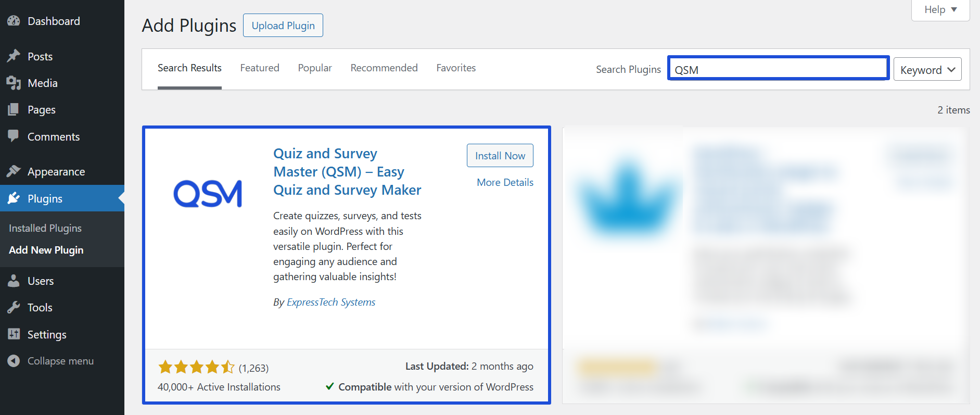
Task: Click the compatibility checkmark icon
Action: [329, 386]
